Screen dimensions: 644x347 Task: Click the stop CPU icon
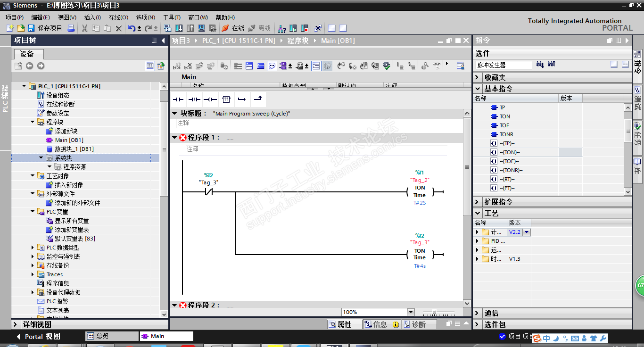pos(304,28)
